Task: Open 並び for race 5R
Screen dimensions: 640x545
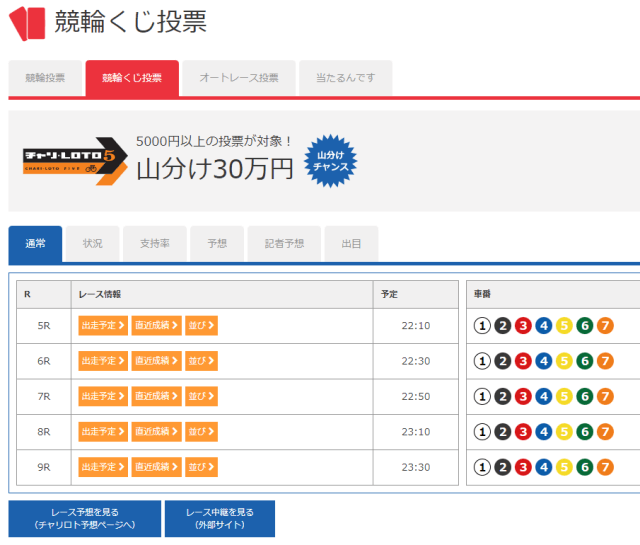Action: point(202,325)
